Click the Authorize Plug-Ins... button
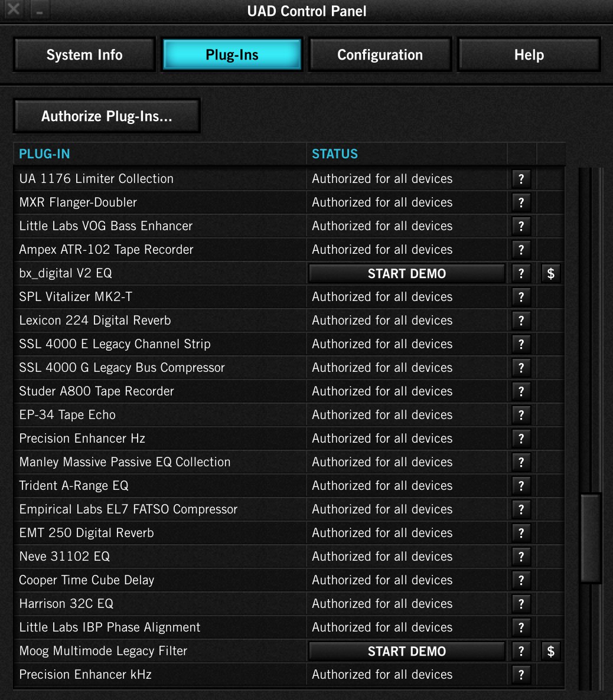Image resolution: width=613 pixels, height=700 pixels. coord(107,116)
